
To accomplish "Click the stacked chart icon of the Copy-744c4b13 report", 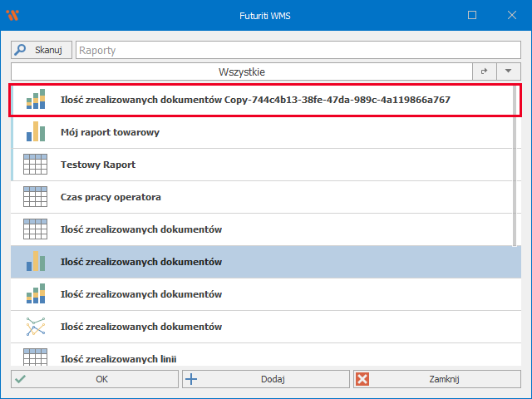I will tap(35, 100).
